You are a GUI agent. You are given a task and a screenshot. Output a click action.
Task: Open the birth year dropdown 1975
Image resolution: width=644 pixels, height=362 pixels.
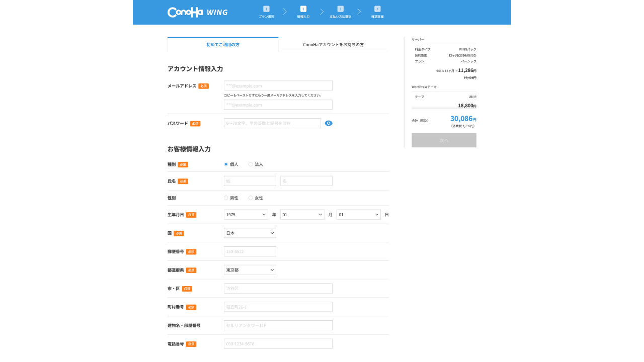246,215
